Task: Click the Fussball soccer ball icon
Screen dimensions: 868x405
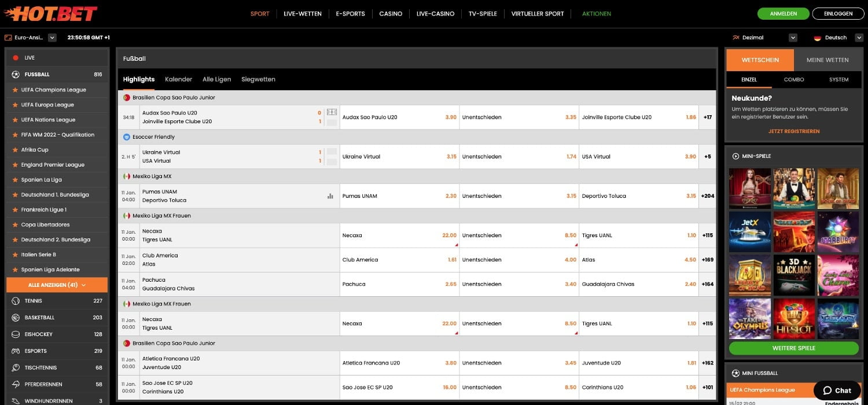Action: pyautogui.click(x=16, y=74)
